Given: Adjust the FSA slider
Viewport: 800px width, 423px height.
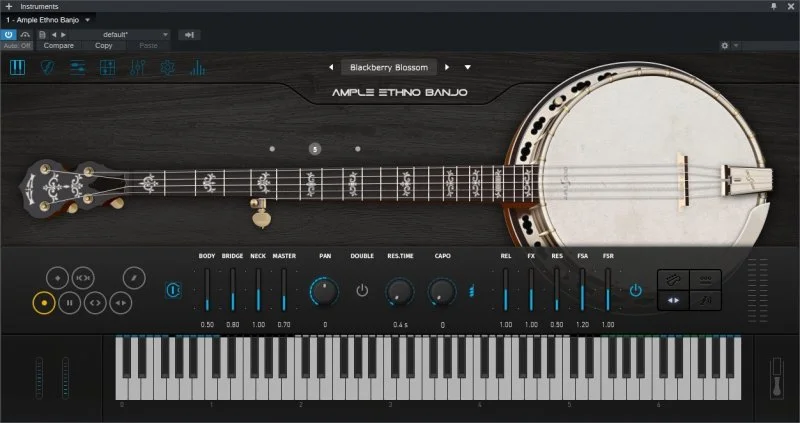Looking at the screenshot, I should [582, 290].
